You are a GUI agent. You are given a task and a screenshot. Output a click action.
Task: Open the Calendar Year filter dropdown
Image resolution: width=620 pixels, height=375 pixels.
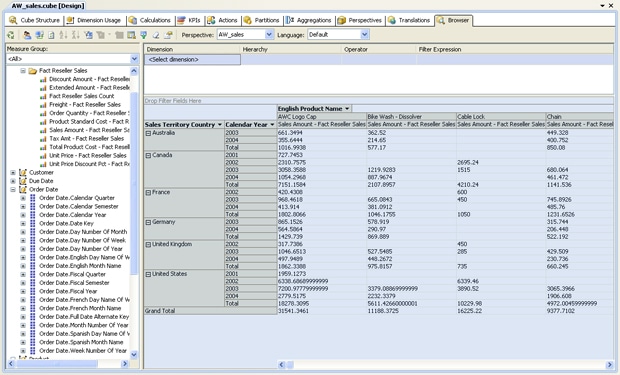272,125
